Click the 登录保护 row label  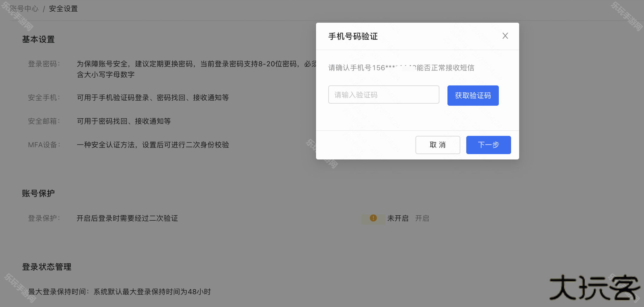pyautogui.click(x=44, y=218)
